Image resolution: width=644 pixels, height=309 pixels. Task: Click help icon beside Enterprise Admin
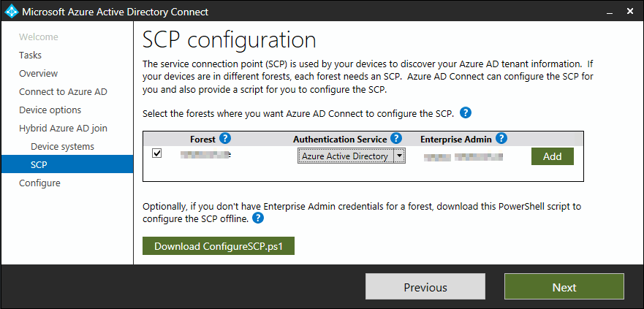pos(501,138)
